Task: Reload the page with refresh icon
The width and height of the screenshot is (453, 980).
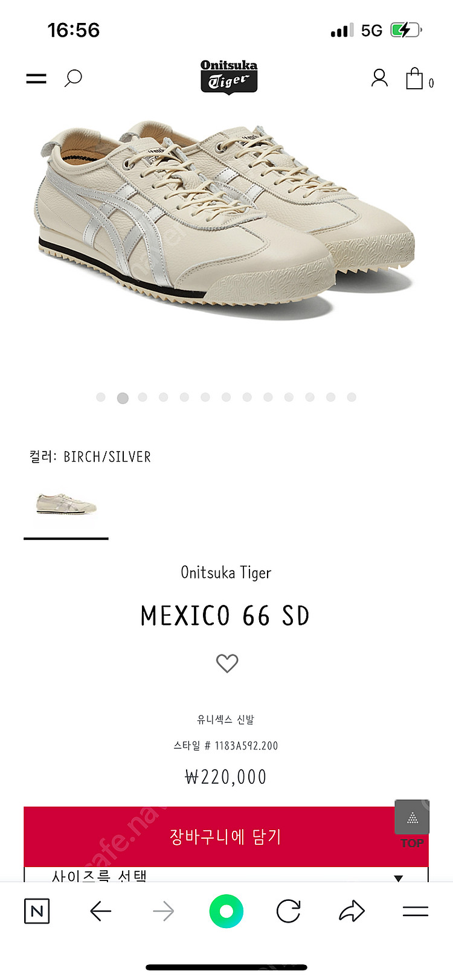Action: [x=289, y=911]
